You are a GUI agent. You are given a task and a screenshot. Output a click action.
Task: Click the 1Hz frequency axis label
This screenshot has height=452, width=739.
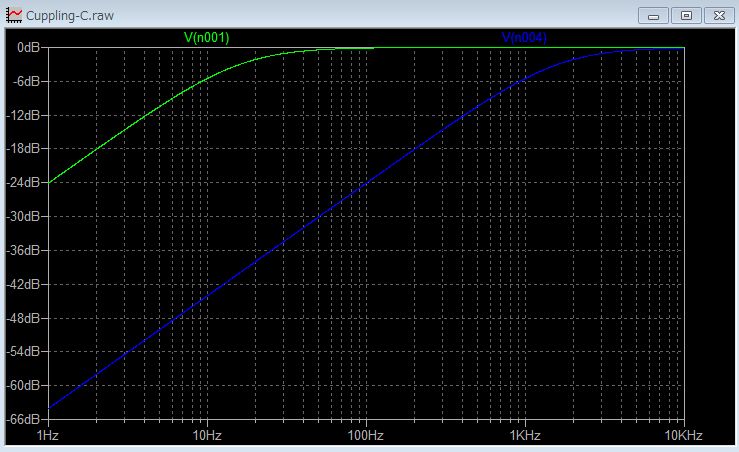point(48,435)
